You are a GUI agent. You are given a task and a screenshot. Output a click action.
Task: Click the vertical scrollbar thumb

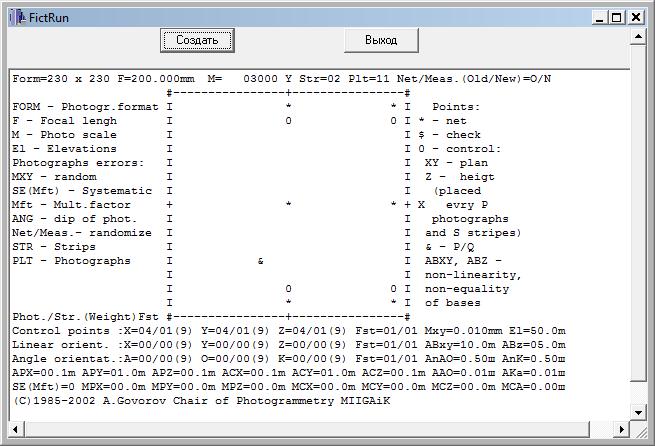pos(638,213)
